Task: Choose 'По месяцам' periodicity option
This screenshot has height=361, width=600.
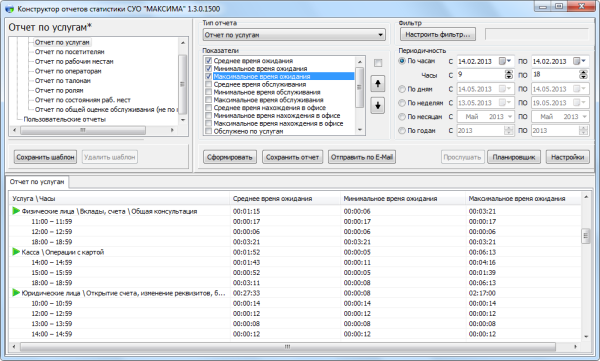Action: pyautogui.click(x=402, y=116)
